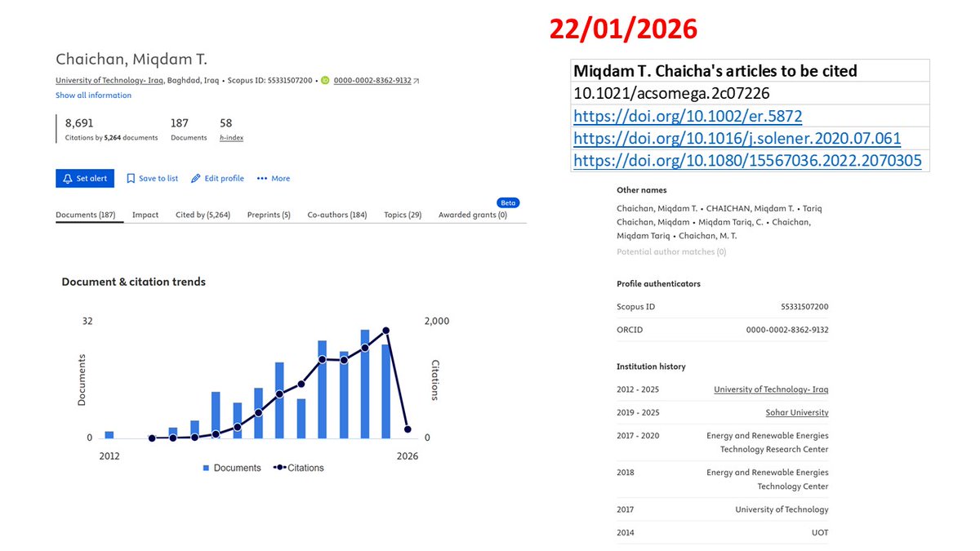Open the Co-authors (184) tab
Viewport: 980px width, 551px height.
coord(337,216)
